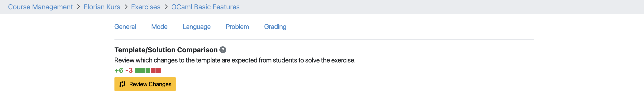Click the compare arrows icon in Review Changes
Viewport: 644px width, 95px height.
tap(122, 84)
